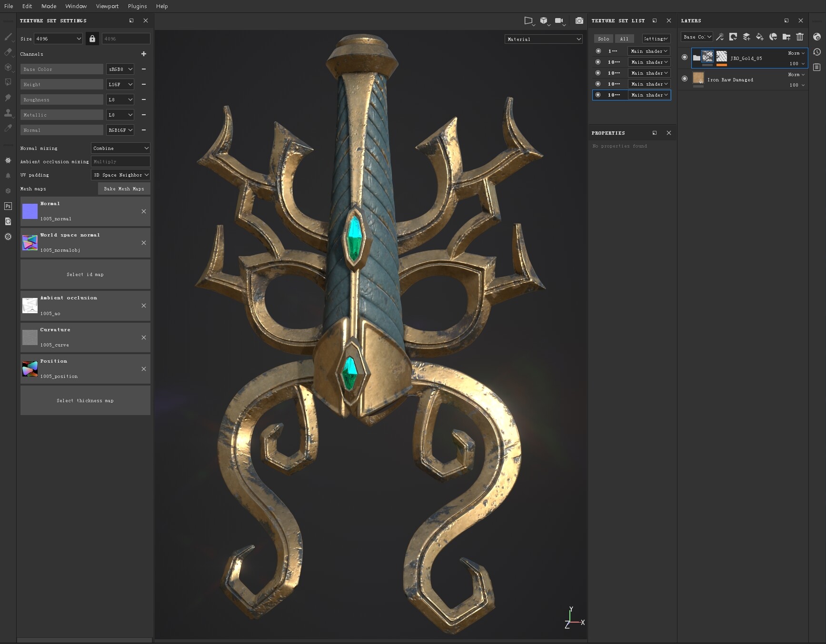Select the Eraser tool
The height and width of the screenshot is (644, 826).
8,52
